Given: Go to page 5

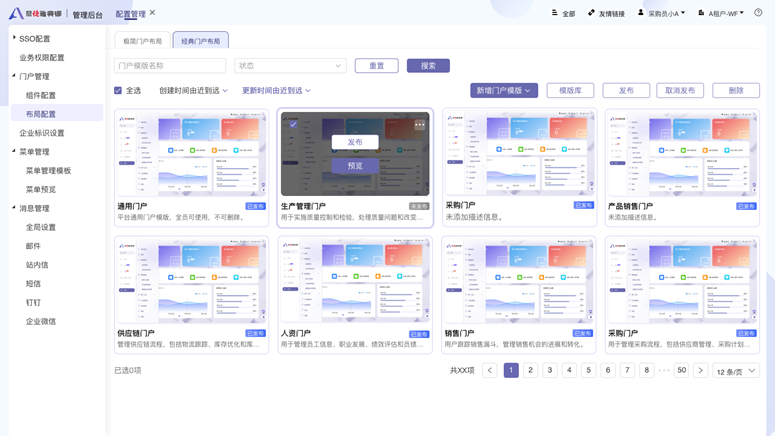Looking at the screenshot, I should click(x=588, y=370).
